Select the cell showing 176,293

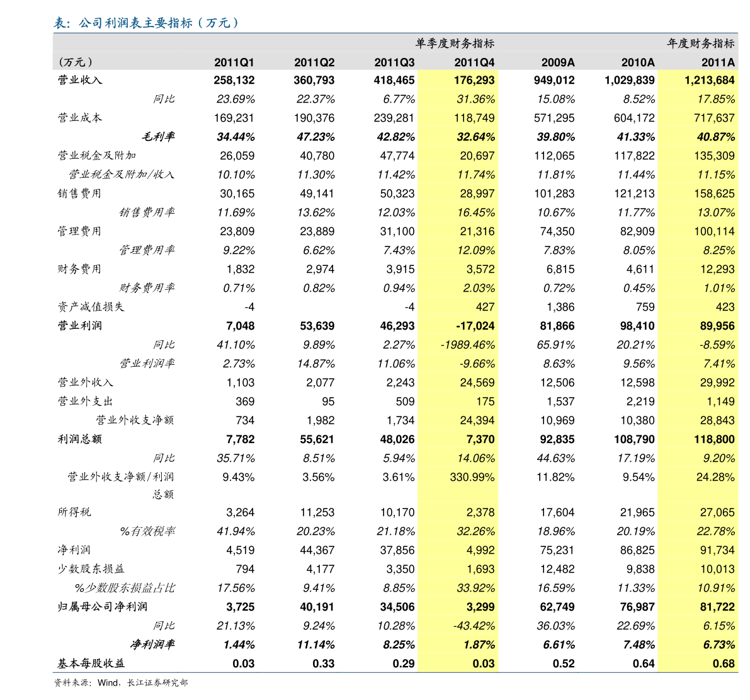point(474,80)
